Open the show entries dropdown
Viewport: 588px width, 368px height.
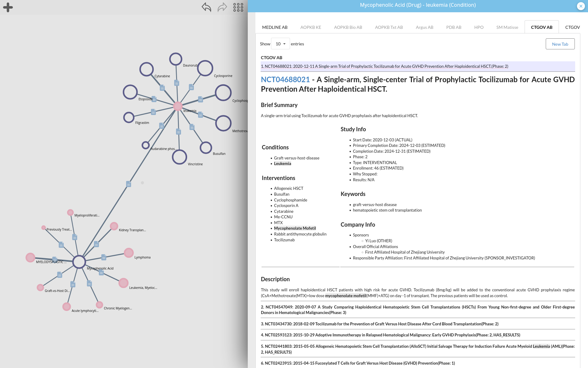280,44
